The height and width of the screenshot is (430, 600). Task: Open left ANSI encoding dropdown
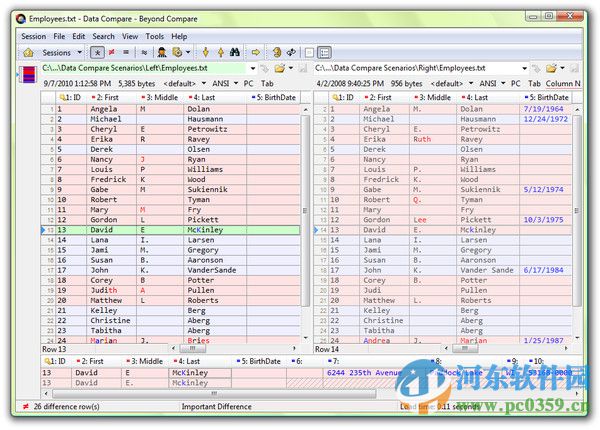225,83
